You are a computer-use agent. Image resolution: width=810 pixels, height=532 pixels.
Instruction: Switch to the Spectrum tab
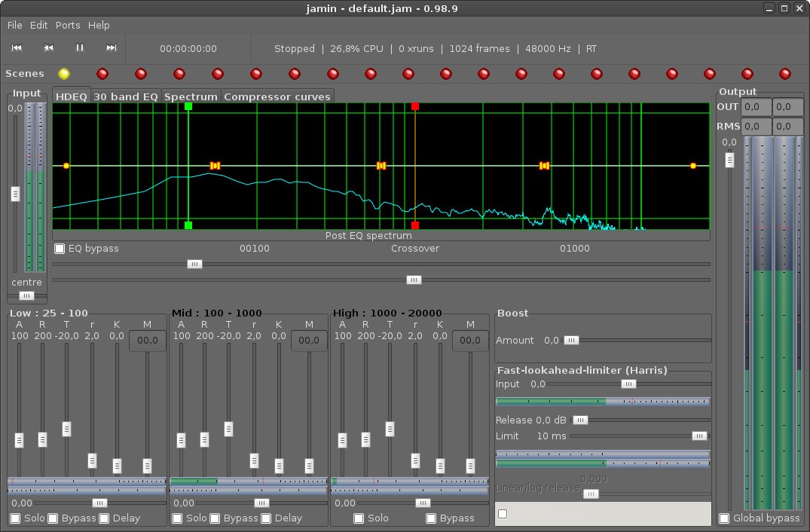pos(191,96)
